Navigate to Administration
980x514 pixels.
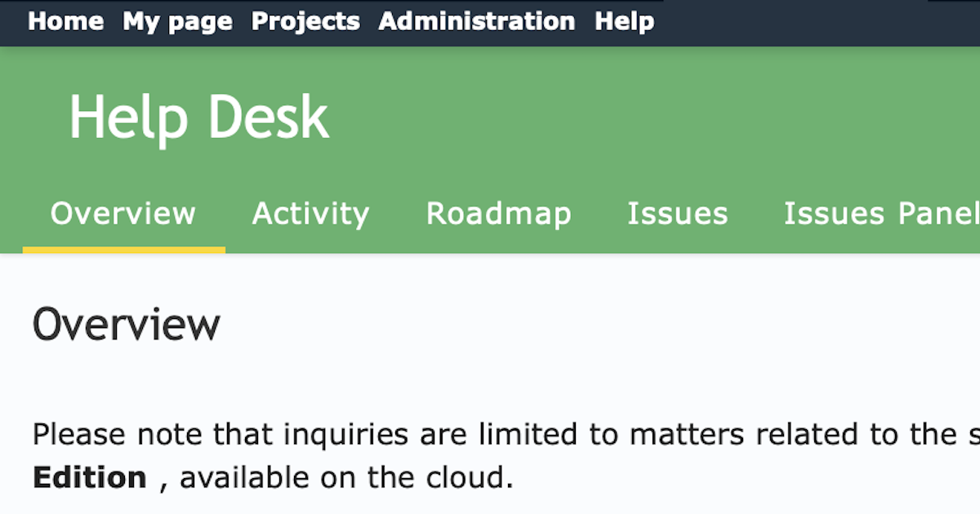click(476, 21)
